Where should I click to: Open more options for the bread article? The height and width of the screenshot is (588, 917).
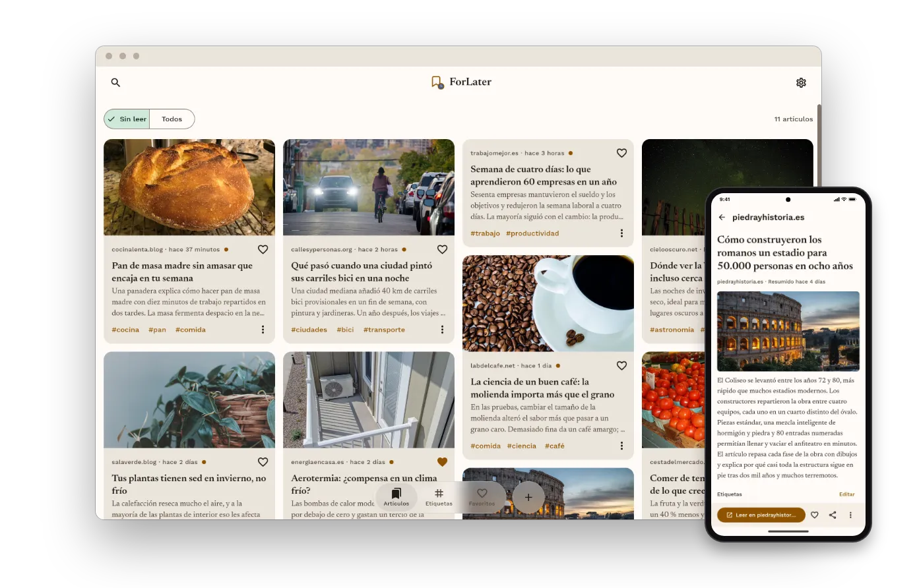tap(263, 330)
